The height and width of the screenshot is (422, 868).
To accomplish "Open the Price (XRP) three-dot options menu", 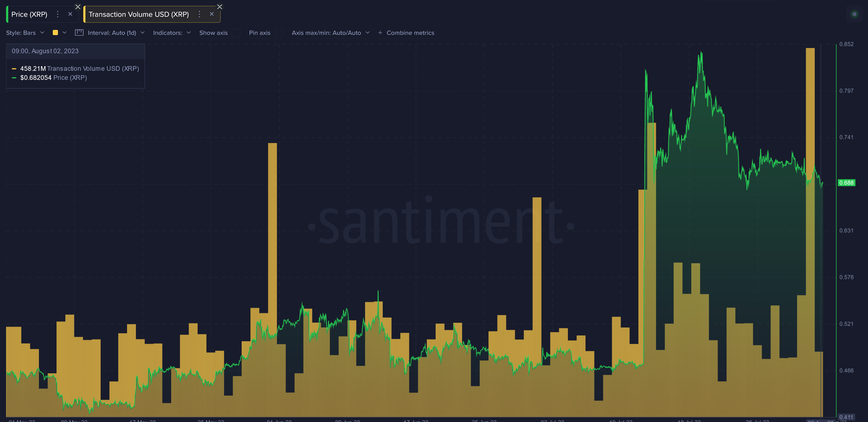I will (58, 14).
